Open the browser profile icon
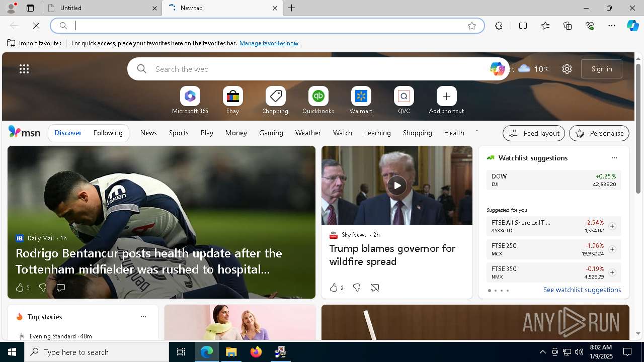Image resolution: width=644 pixels, height=362 pixels. [11, 8]
